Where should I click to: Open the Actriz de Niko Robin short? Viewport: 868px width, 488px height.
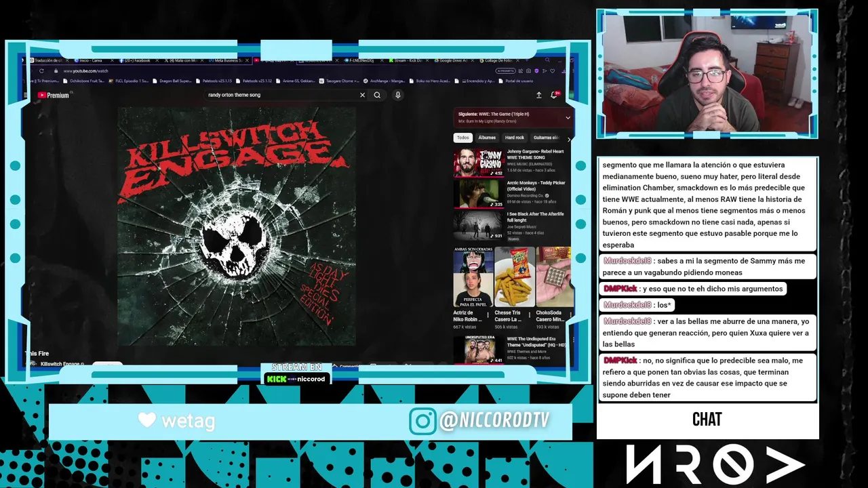[473, 277]
